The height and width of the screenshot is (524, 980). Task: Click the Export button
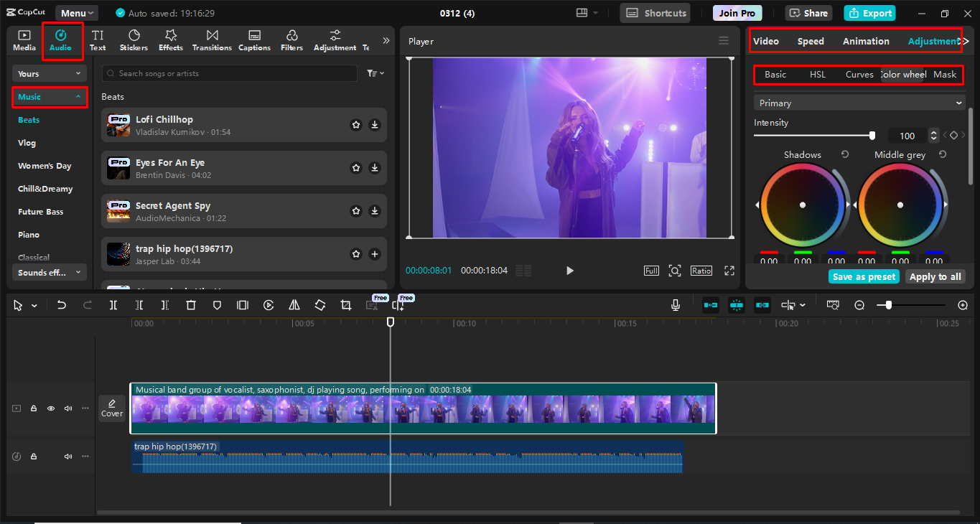[x=869, y=13]
